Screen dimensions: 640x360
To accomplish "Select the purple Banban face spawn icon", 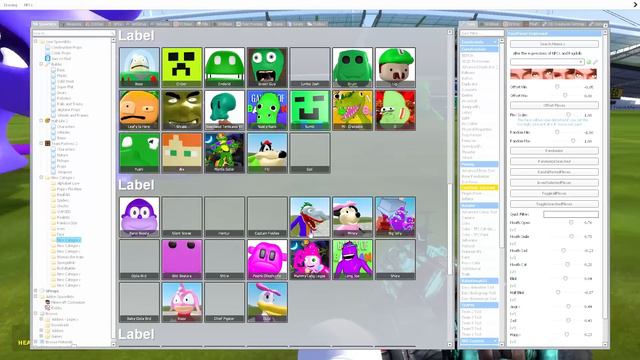I will pos(139,217).
